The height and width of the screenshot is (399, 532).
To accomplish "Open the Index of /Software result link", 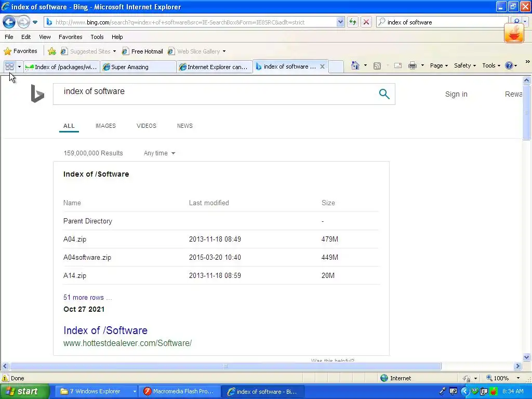I will pos(105,330).
